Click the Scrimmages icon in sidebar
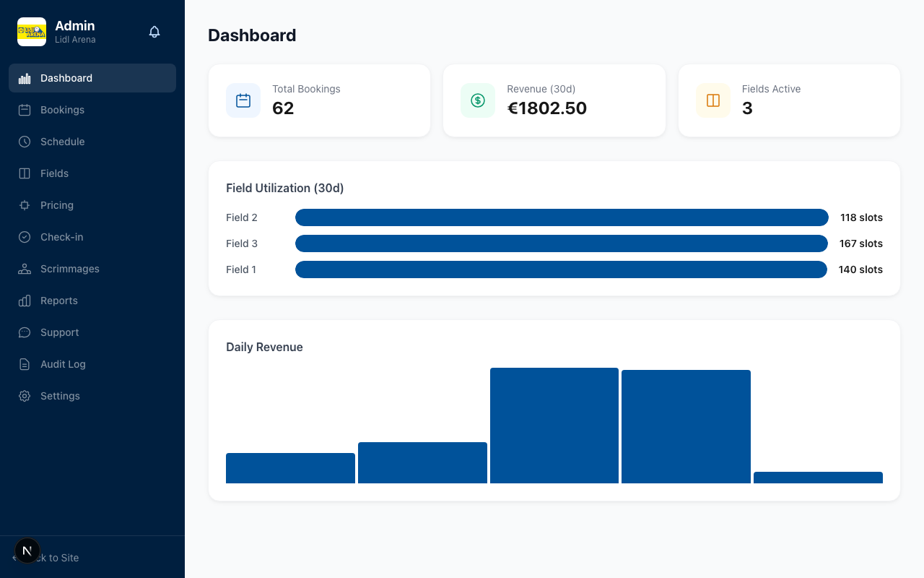924x578 pixels. [x=25, y=269]
